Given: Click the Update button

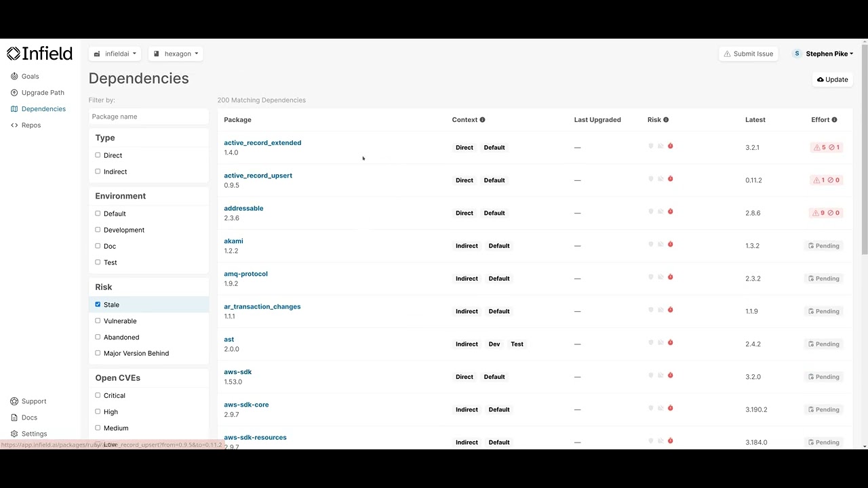Looking at the screenshot, I should 833,79.
